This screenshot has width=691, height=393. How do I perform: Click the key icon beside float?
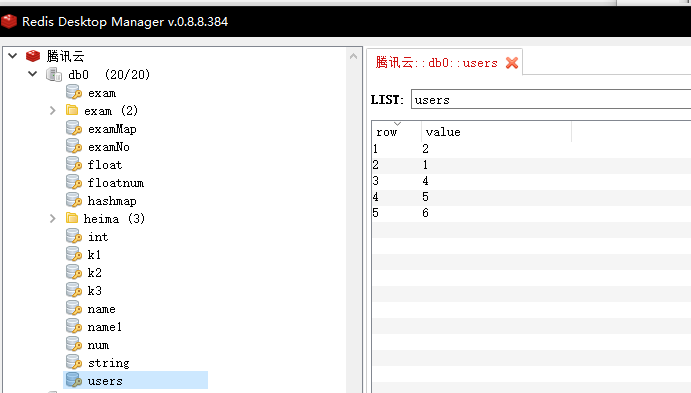click(74, 164)
